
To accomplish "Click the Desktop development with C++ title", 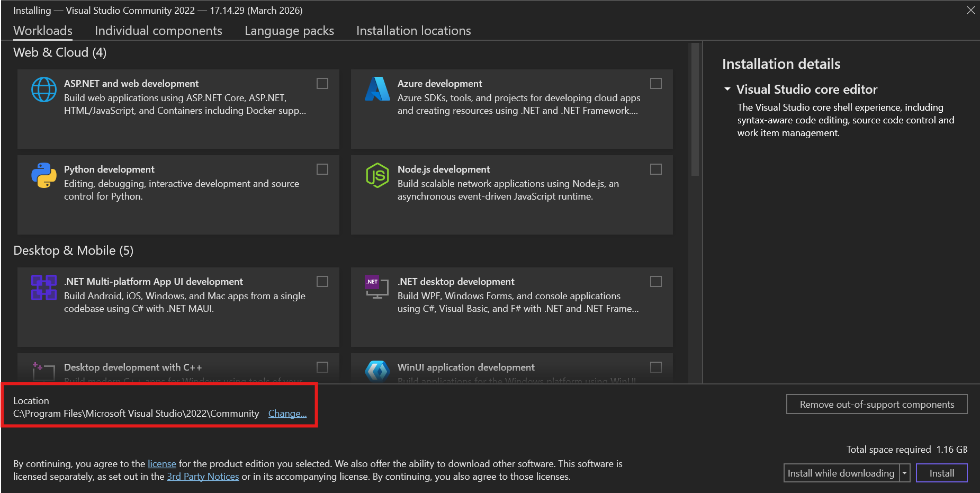I will pos(133,367).
